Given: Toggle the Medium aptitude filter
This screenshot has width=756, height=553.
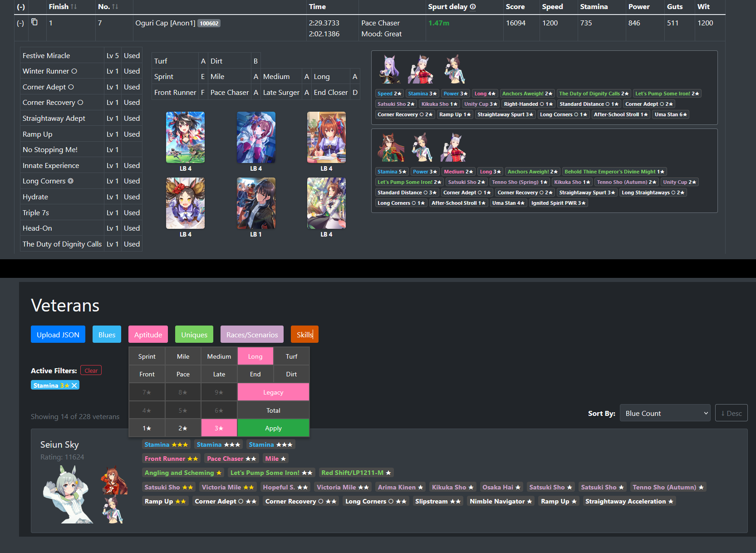Looking at the screenshot, I should coord(219,356).
